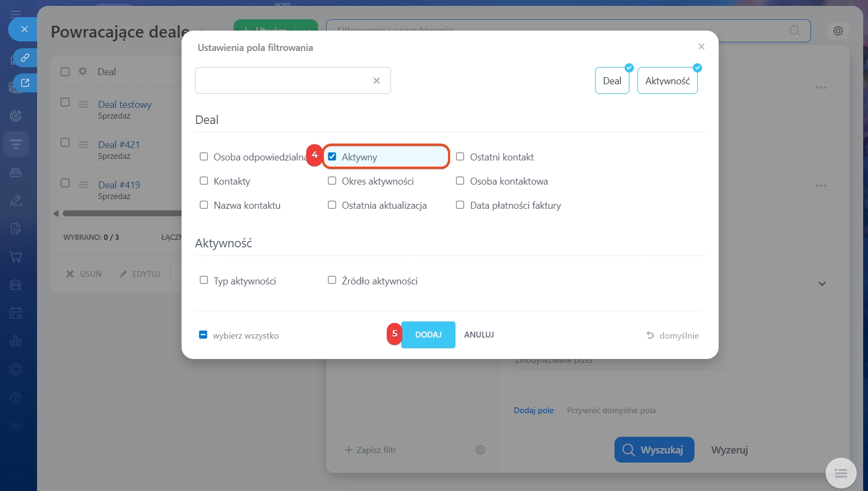Close the Ustawienia pola filtrowania dialog

701,47
